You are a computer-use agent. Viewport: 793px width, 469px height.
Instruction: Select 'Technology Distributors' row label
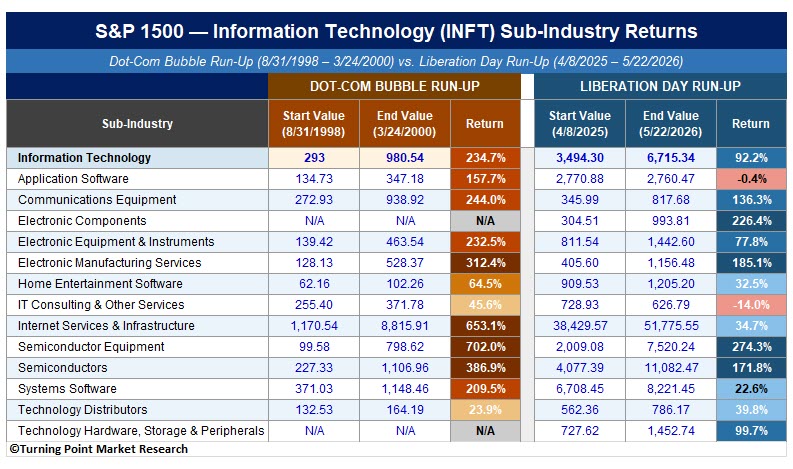click(x=82, y=410)
